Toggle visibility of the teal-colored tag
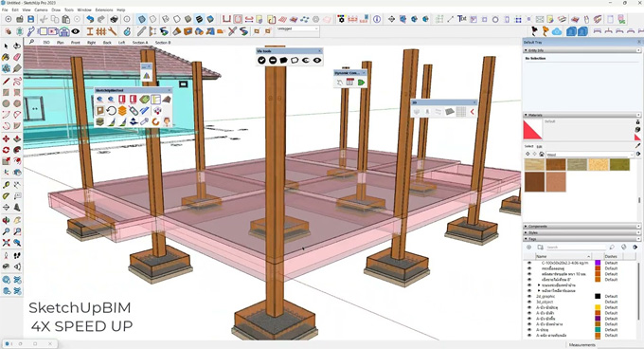644x349 pixels. pyautogui.click(x=529, y=330)
